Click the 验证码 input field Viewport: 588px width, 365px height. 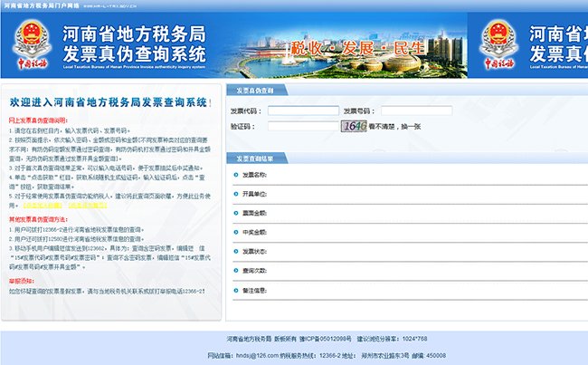tap(303, 126)
